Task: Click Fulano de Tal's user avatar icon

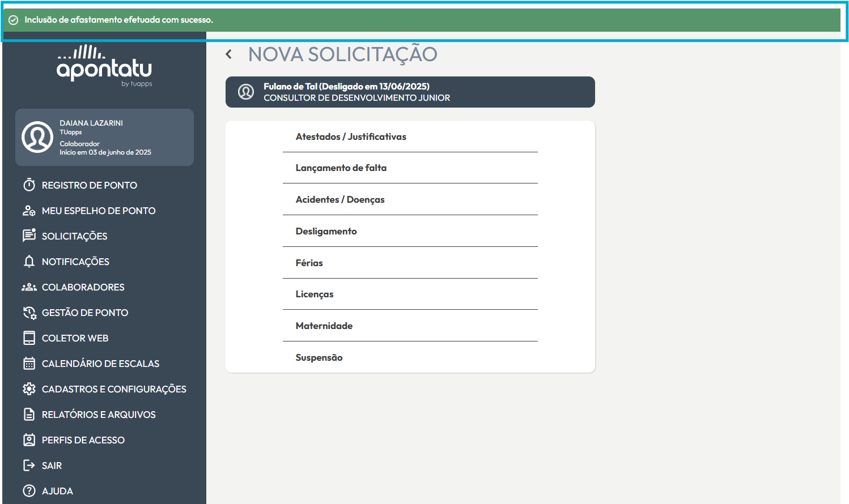Action: tap(246, 92)
